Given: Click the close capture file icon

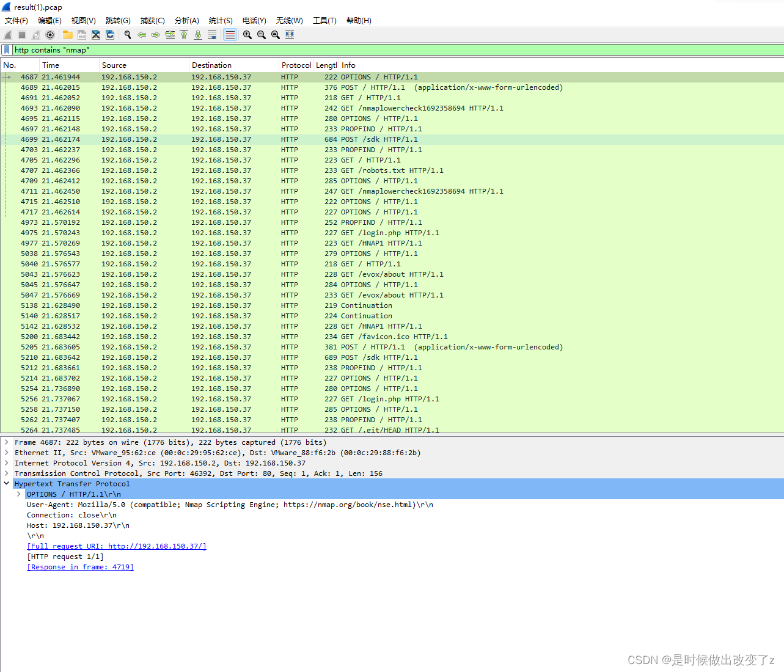Looking at the screenshot, I should click(96, 35).
